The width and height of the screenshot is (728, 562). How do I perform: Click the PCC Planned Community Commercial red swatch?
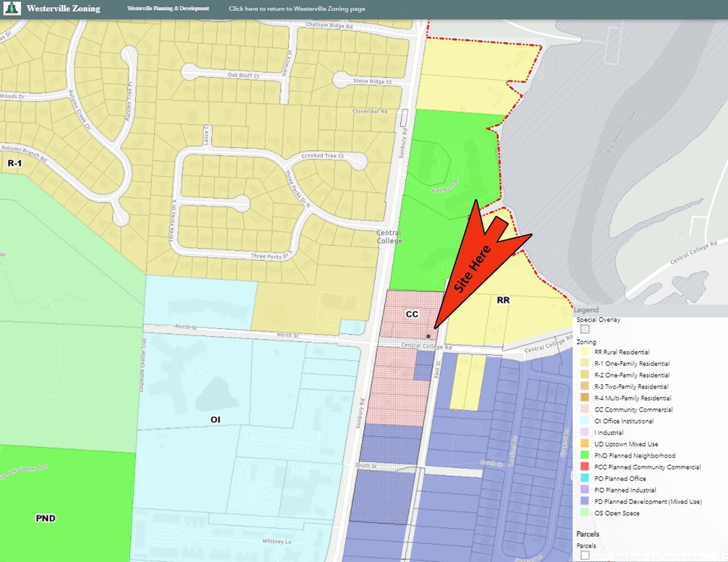(x=584, y=467)
